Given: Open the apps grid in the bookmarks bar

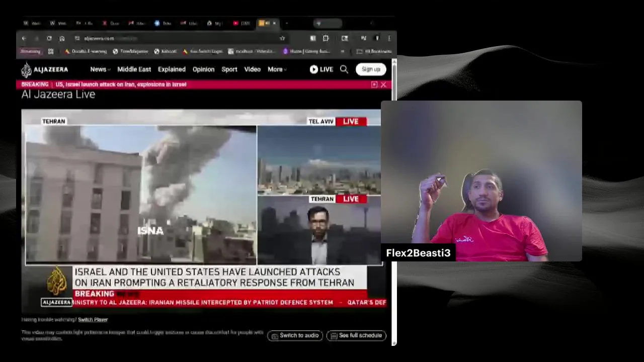Looking at the screenshot, I should 51,51.
